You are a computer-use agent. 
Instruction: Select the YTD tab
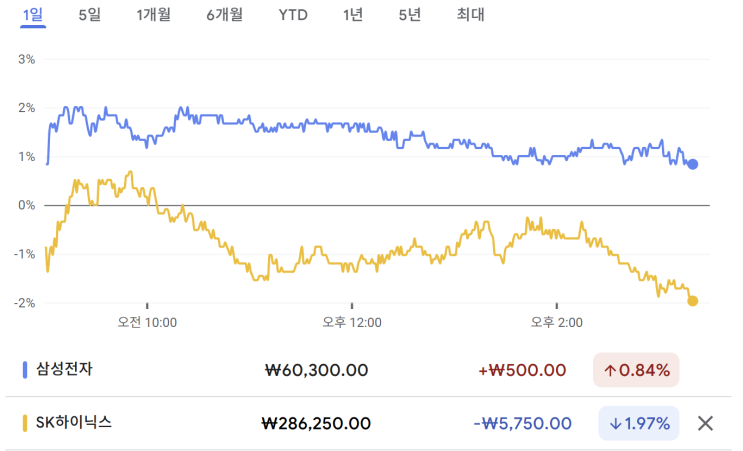point(293,15)
